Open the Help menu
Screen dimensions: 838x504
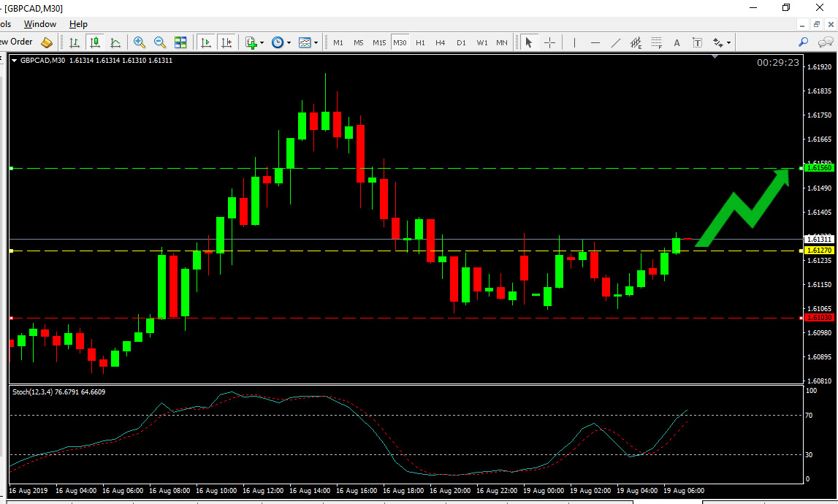point(78,24)
